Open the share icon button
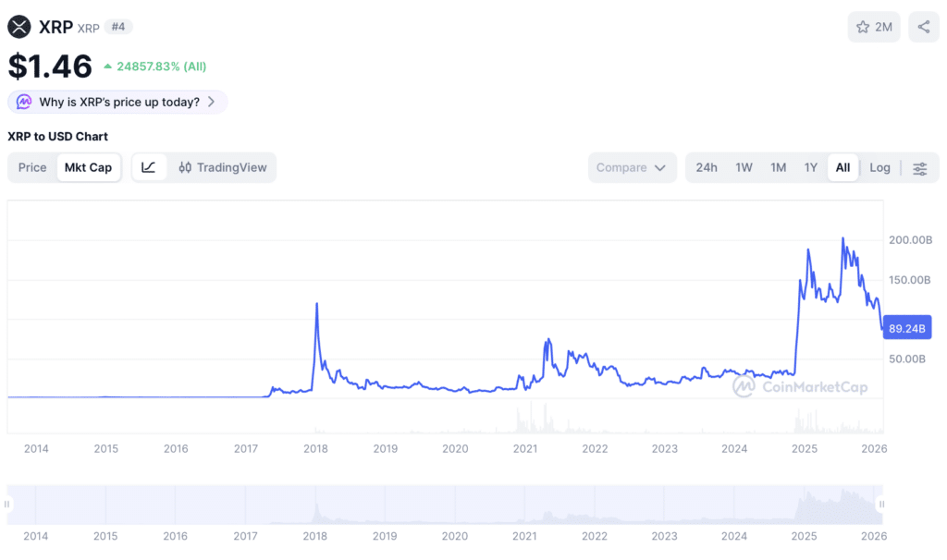Screen dimensions: 947x560 (924, 27)
